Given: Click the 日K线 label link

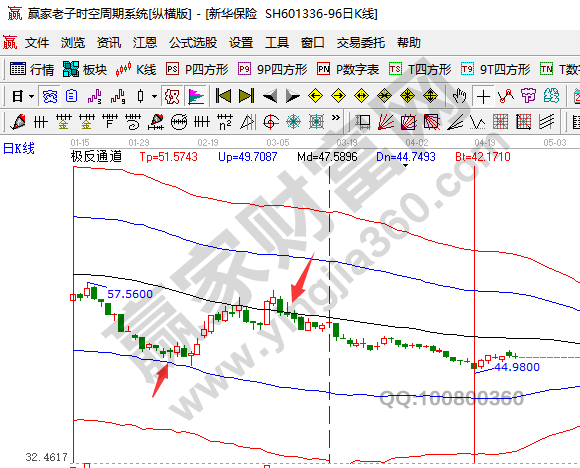Looking at the screenshot, I should tap(19, 149).
